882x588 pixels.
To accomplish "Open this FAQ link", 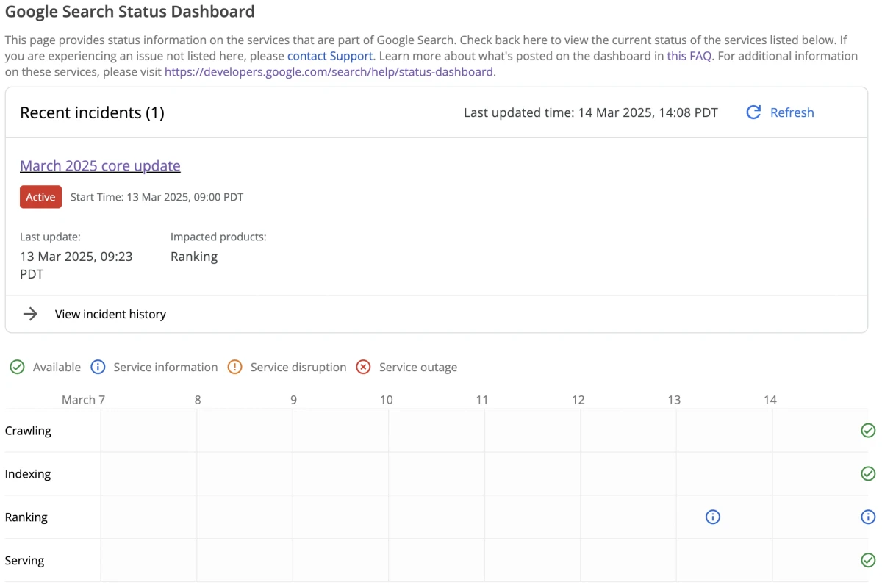I will [689, 56].
